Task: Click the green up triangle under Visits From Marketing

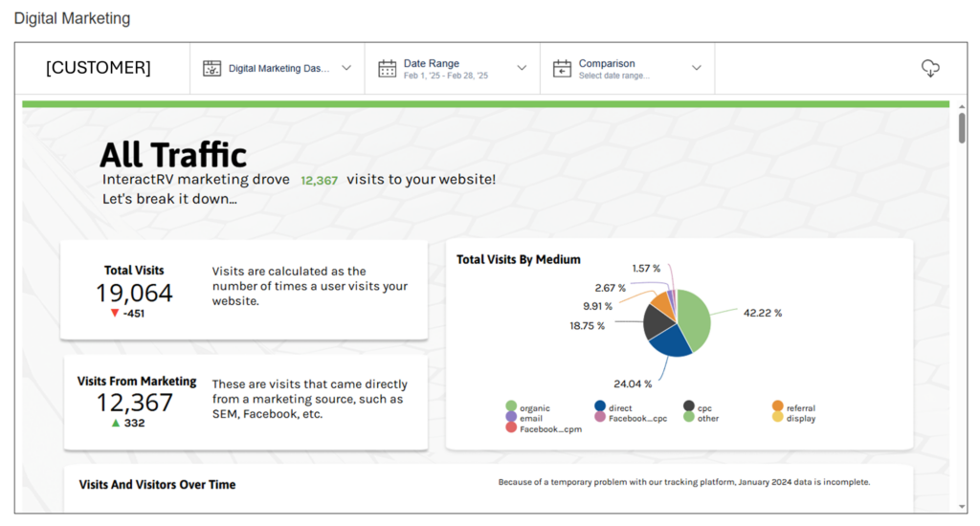Action: click(115, 423)
